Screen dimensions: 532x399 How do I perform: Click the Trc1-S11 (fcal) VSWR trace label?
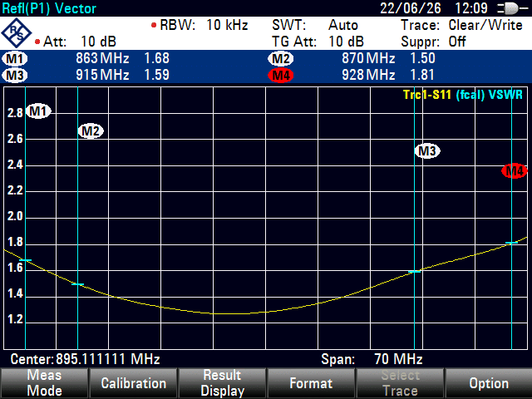point(463,95)
